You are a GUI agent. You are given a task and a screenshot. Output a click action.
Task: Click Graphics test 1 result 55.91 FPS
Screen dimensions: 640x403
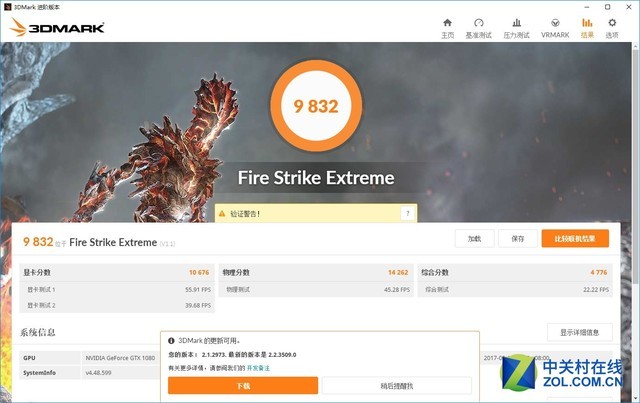pos(198,289)
